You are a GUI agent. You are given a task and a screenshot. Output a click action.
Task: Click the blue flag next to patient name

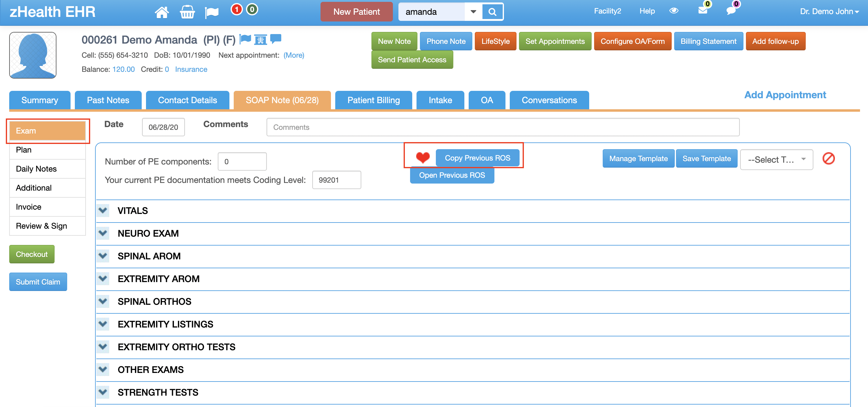(245, 39)
